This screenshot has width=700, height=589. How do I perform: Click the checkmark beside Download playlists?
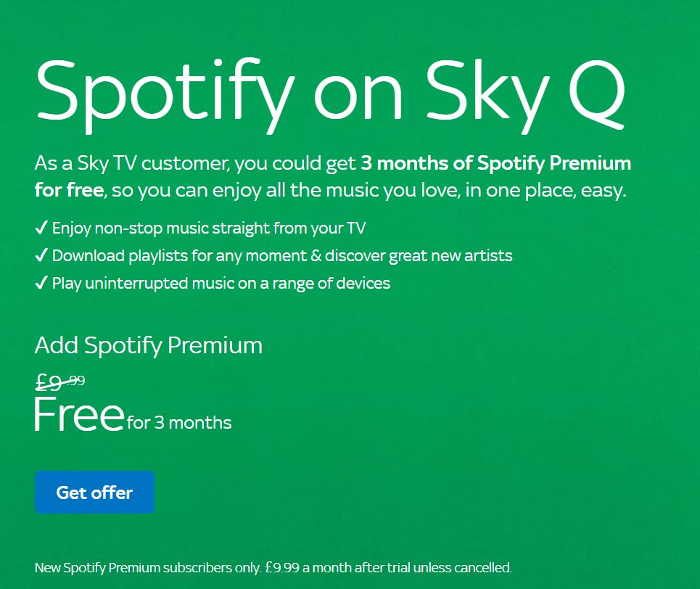(41, 255)
